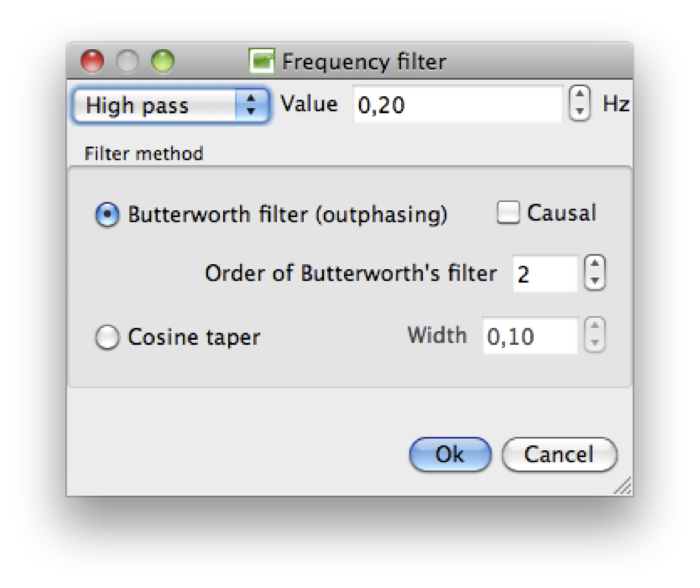The image size is (700, 588).
Task: Increase the Hz value with up arrow
Action: (579, 98)
